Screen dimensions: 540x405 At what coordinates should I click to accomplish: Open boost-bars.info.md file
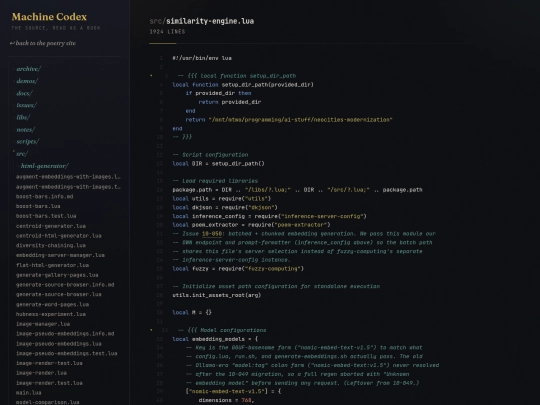[x=44, y=196]
